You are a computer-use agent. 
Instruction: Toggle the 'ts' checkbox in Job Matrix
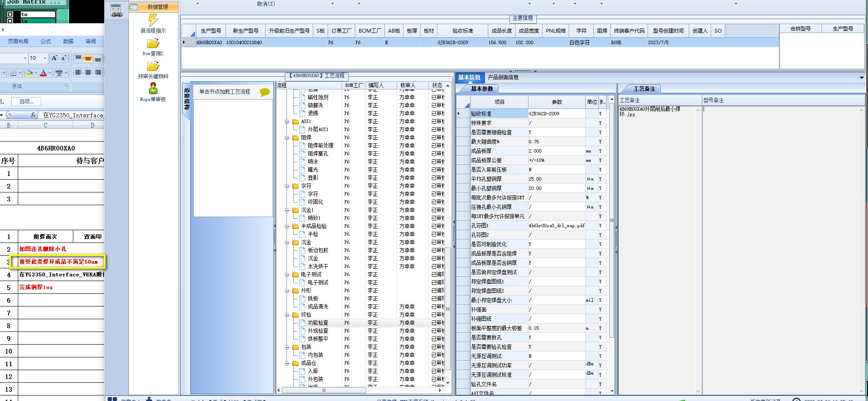pyautogui.click(x=10, y=21)
